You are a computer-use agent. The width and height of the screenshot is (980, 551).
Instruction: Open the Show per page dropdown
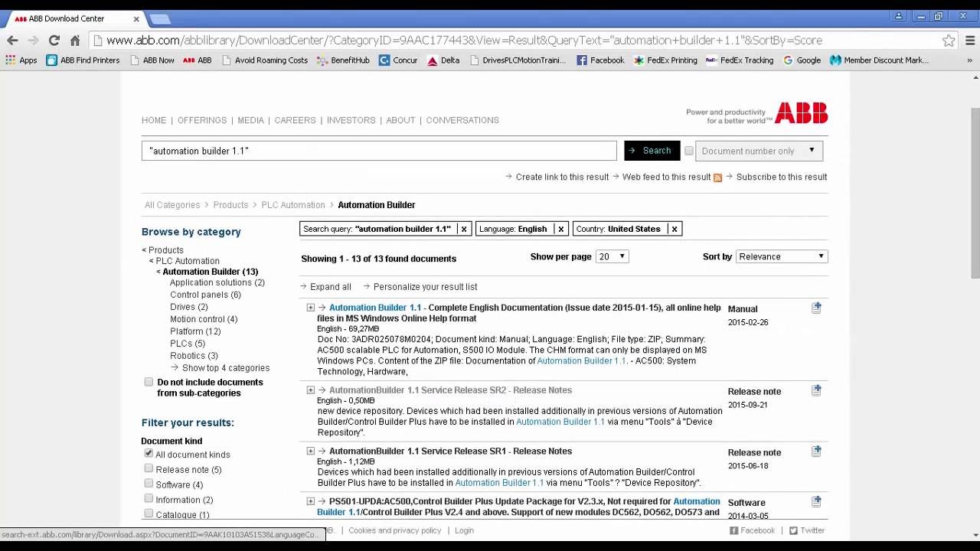[612, 256]
